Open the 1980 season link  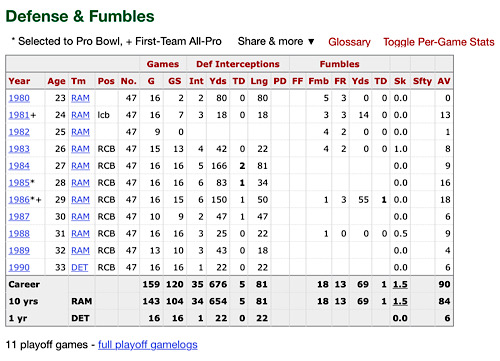(19, 98)
